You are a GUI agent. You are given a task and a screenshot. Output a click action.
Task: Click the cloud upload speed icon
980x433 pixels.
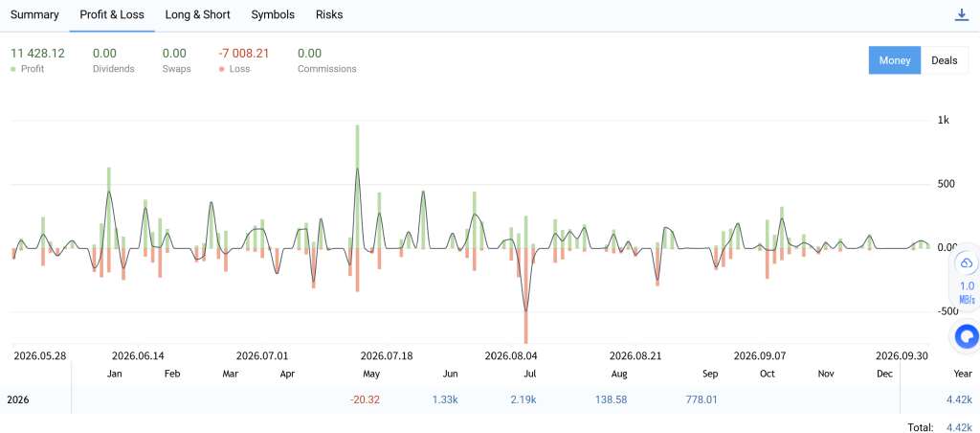(x=967, y=262)
